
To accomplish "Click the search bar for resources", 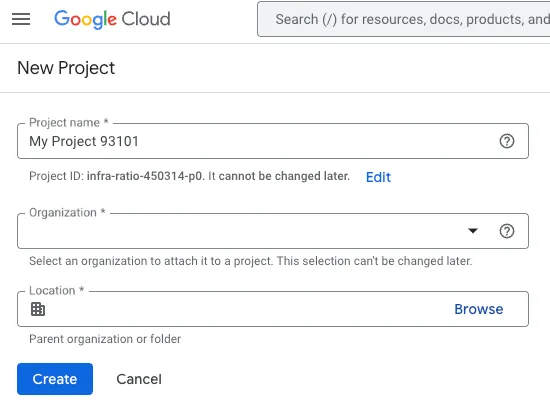I will pyautogui.click(x=403, y=19).
